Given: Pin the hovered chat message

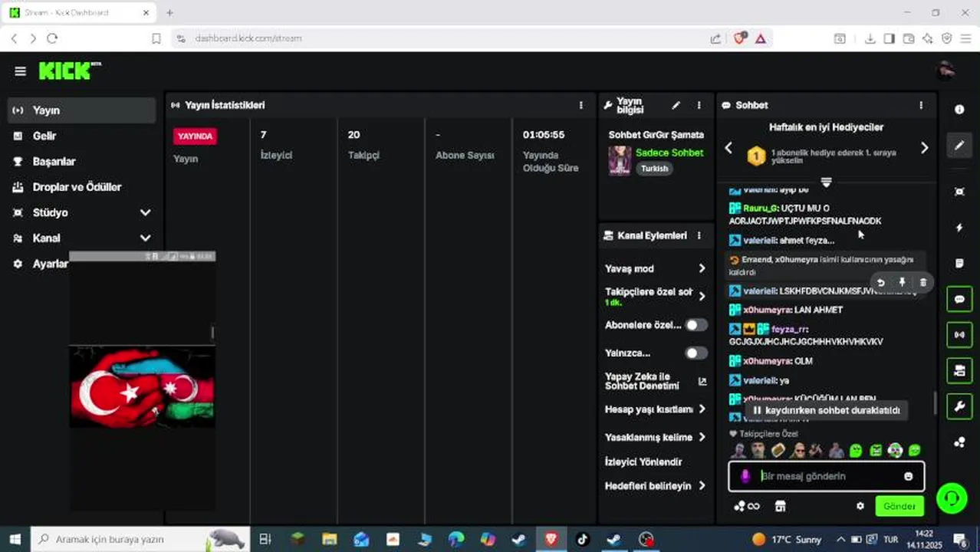Looking at the screenshot, I should tap(902, 282).
